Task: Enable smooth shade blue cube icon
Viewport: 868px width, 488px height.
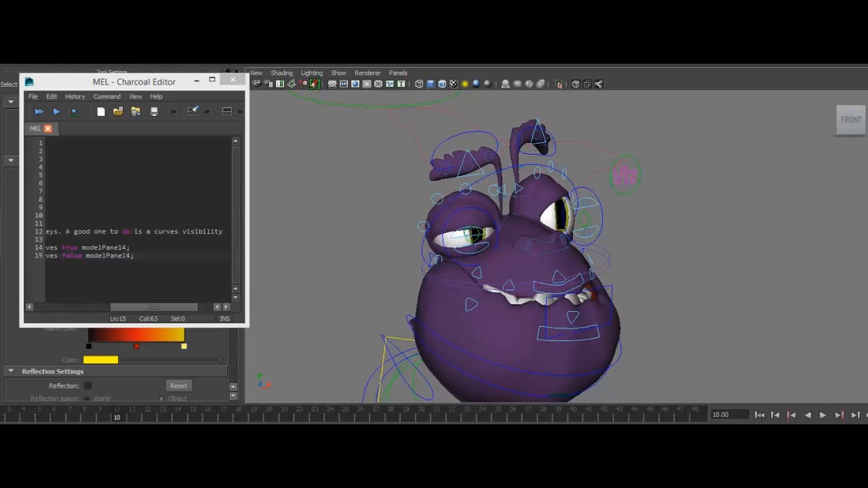Action: pyautogui.click(x=431, y=84)
